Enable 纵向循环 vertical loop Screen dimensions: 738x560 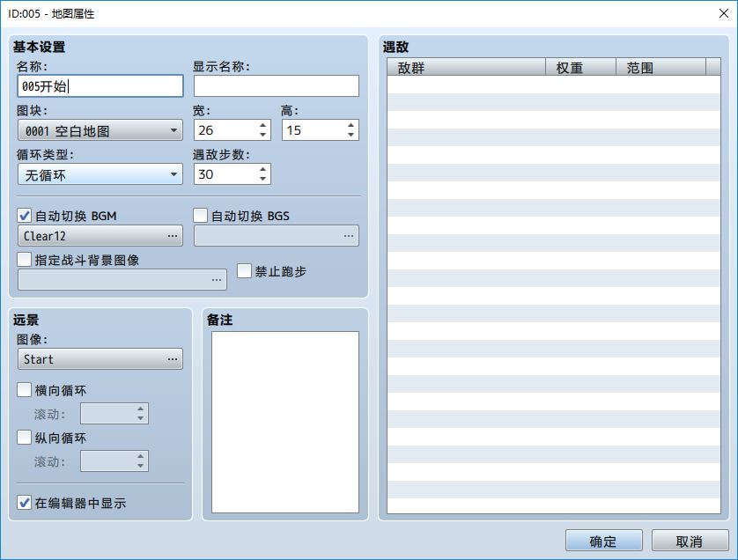[x=25, y=438]
